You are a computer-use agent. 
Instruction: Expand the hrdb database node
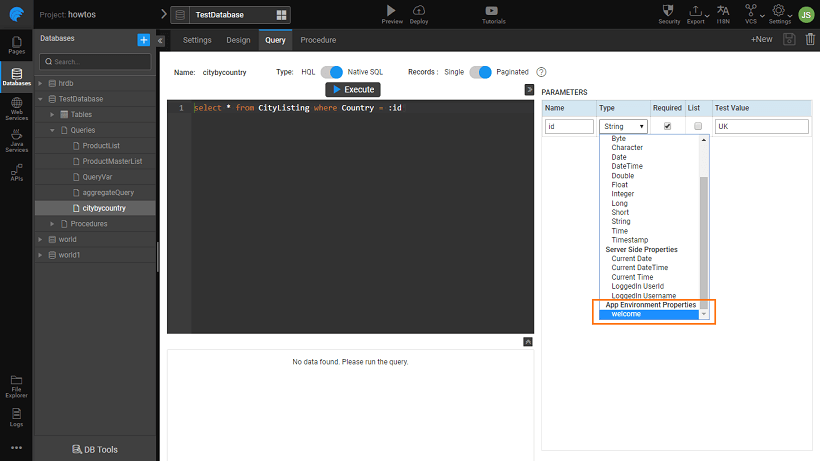click(x=41, y=83)
